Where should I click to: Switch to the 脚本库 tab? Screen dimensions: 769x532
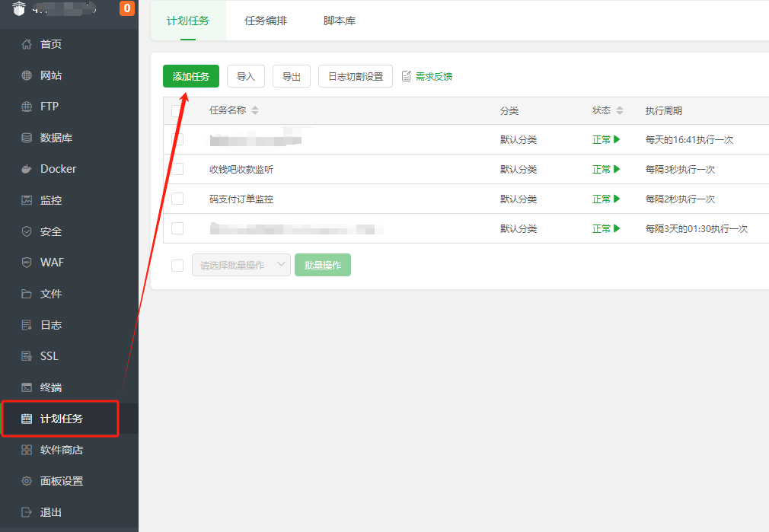(340, 21)
